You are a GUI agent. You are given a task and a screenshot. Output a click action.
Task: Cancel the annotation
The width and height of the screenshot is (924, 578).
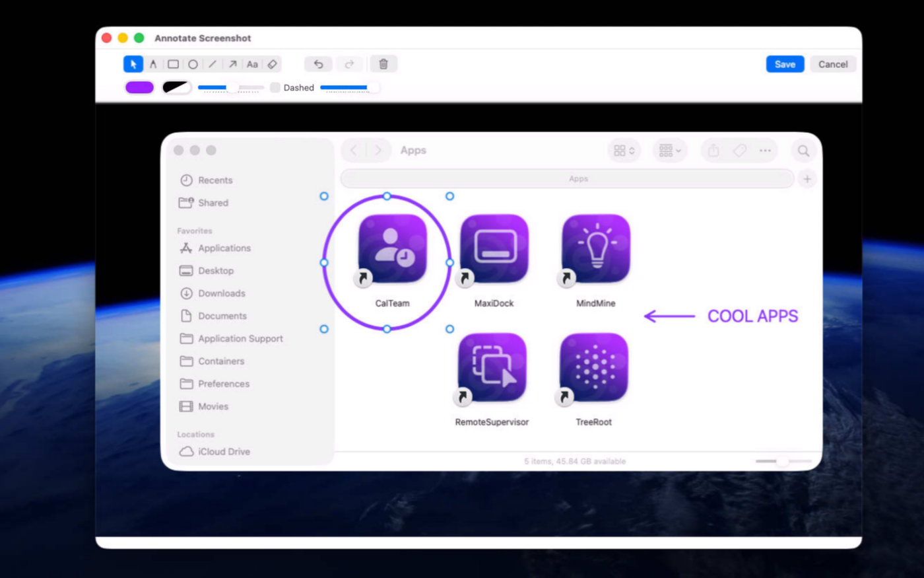pyautogui.click(x=833, y=64)
